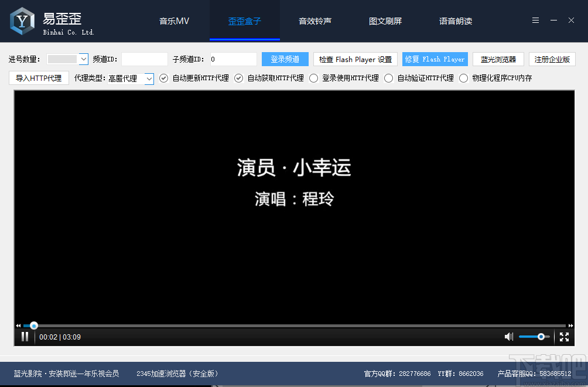Click the 登录频道 button

[285, 59]
